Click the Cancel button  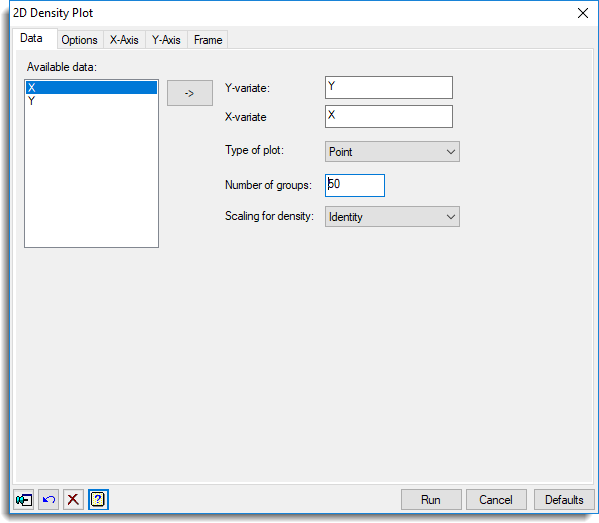pyautogui.click(x=496, y=499)
